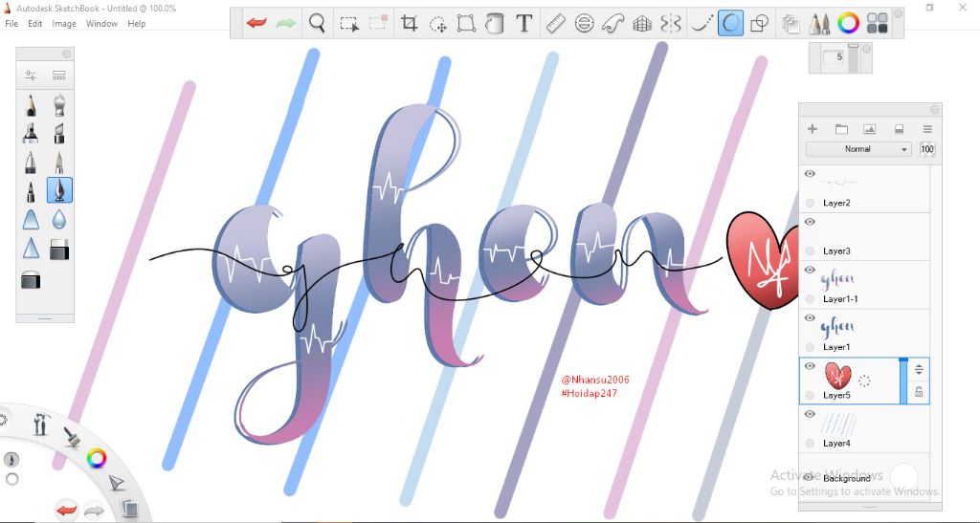Screen dimensions: 980x523
Task: Add a new layer with plus icon
Action: (x=813, y=129)
